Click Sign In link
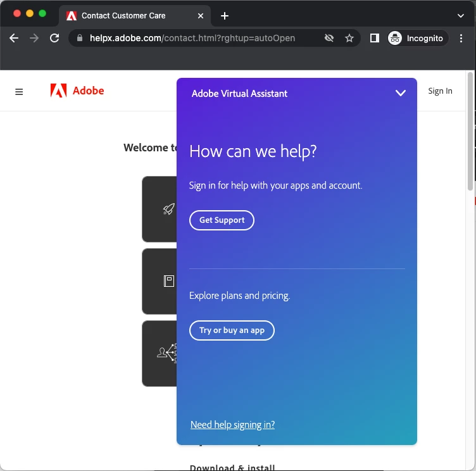Screen dimensions: 476x471 point(440,91)
